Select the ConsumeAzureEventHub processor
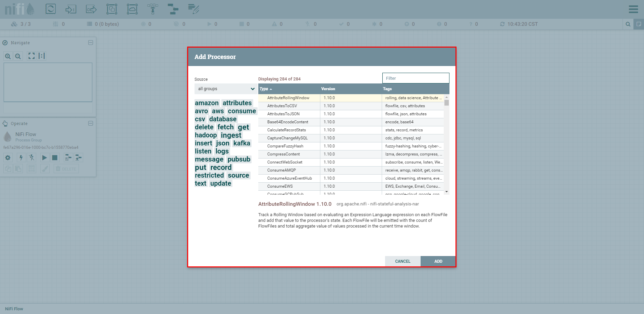Viewport: 644px width, 314px height. (351, 178)
